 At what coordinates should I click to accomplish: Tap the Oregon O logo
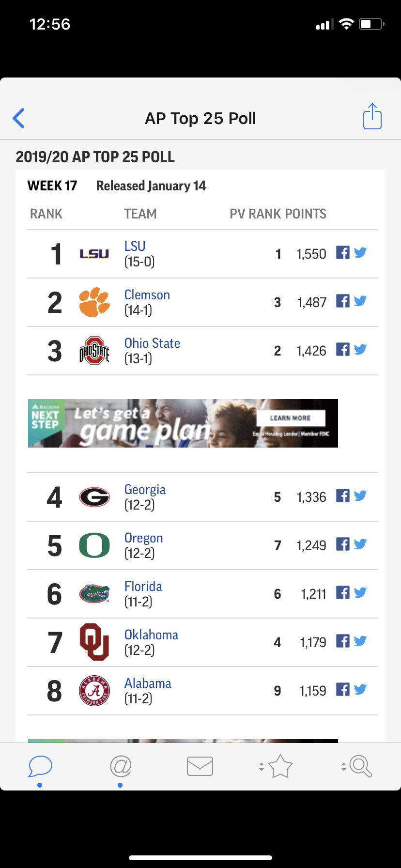(x=94, y=545)
